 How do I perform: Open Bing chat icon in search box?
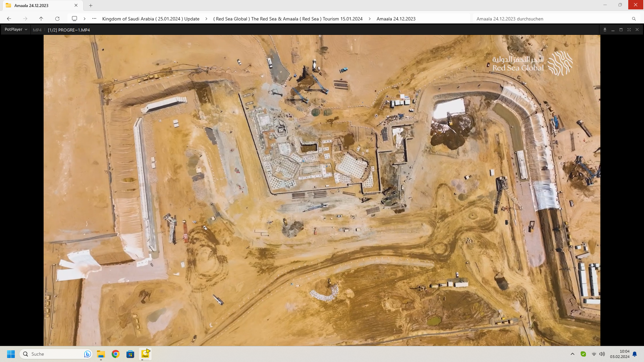tap(87, 354)
